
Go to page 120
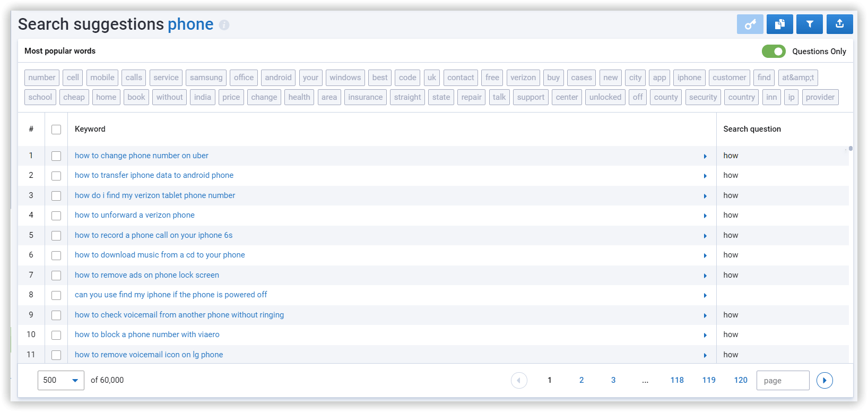[741, 380]
